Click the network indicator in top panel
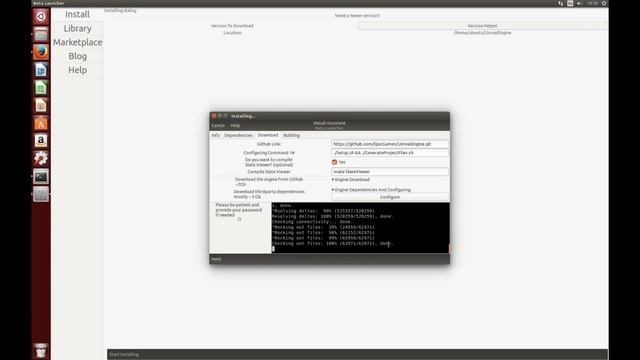The height and width of the screenshot is (360, 640). click(560, 3)
